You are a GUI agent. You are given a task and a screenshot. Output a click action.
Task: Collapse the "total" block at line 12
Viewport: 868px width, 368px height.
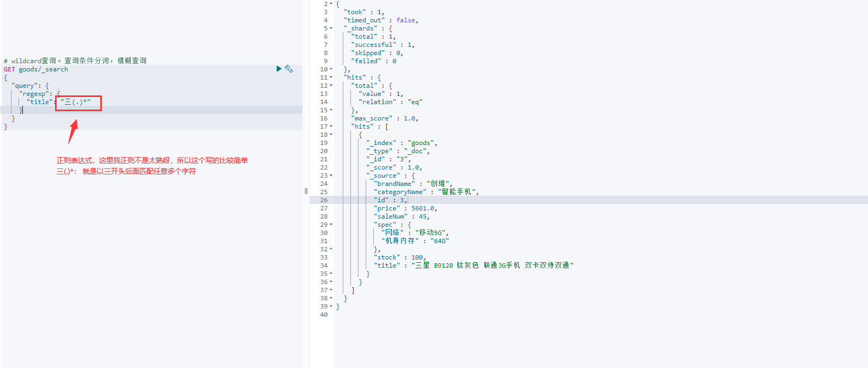pos(331,86)
